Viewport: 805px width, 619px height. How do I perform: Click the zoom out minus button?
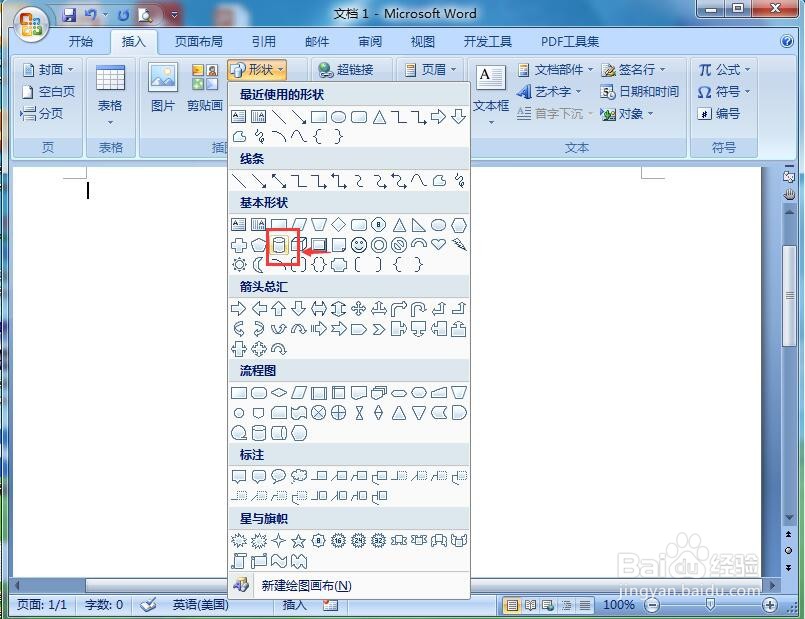pos(652,605)
